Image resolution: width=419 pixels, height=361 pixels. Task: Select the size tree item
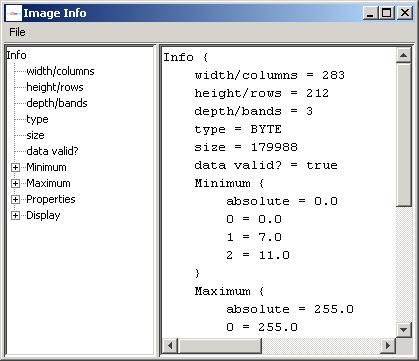pos(35,135)
